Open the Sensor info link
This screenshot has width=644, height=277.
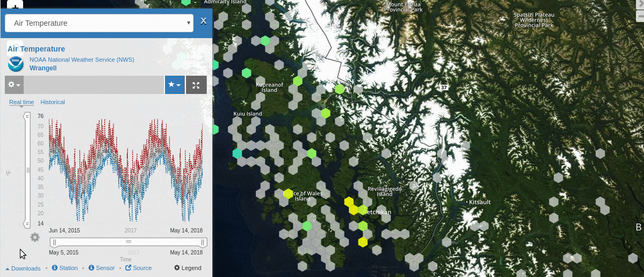point(102,268)
